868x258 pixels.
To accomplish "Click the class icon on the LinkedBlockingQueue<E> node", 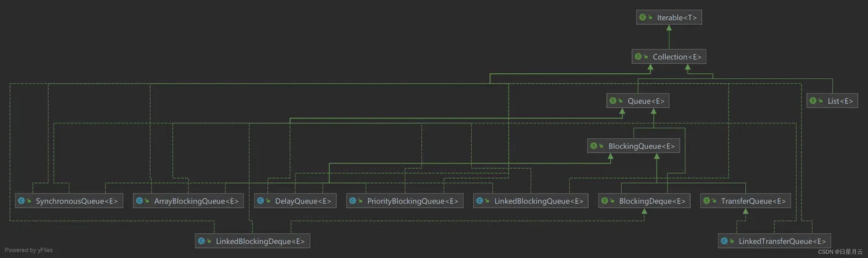I will (480, 202).
